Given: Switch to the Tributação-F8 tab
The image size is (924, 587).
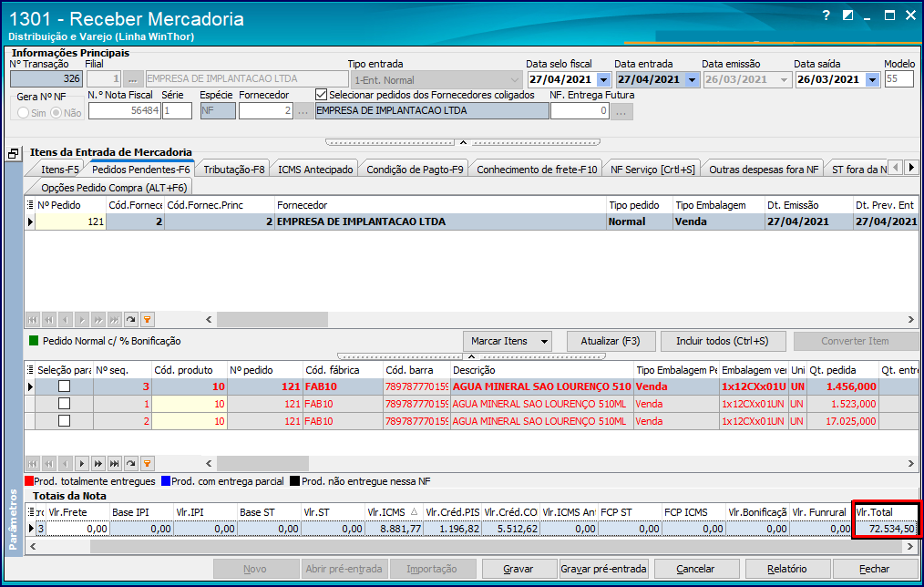Looking at the screenshot, I should (x=234, y=170).
